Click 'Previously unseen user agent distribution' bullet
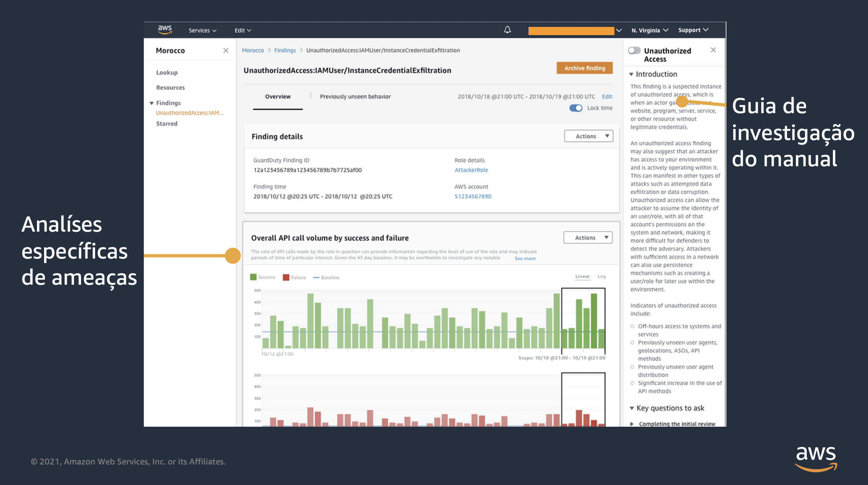Image resolution: width=868 pixels, height=485 pixels. point(675,371)
